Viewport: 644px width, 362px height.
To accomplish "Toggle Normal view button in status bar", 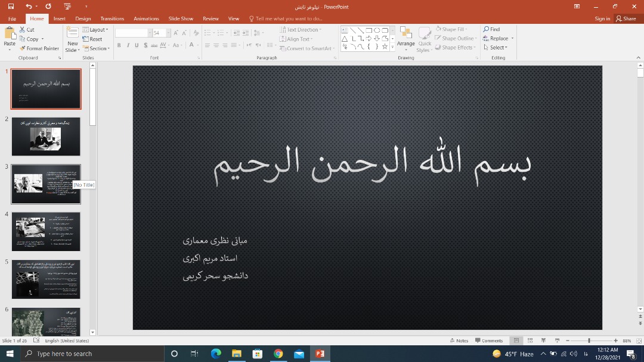I will tap(516, 341).
